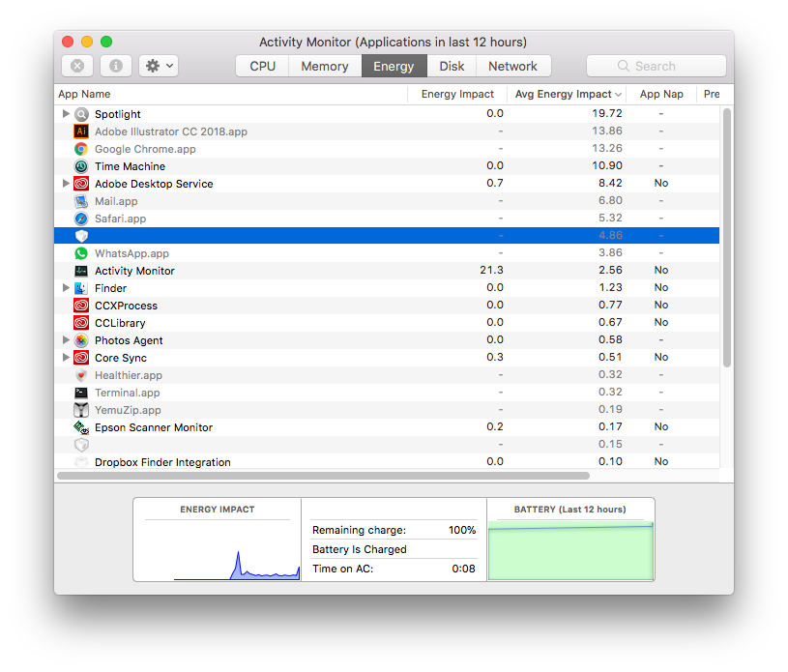Click the quit process X toolbar button
The height and width of the screenshot is (672, 788).
(x=77, y=66)
